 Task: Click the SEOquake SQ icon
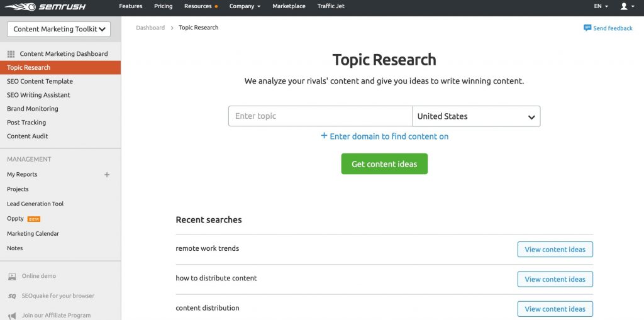[12, 295]
